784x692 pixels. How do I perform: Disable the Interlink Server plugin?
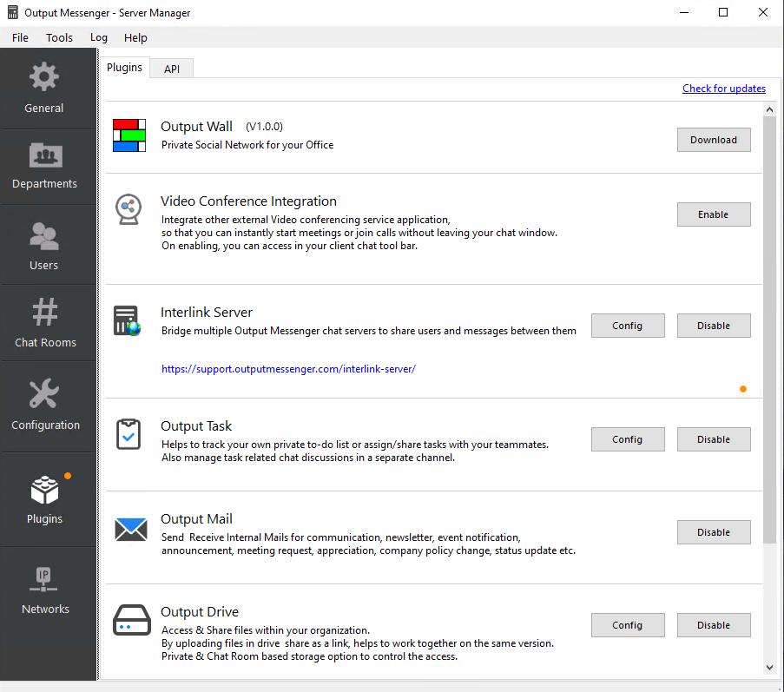[x=714, y=326]
